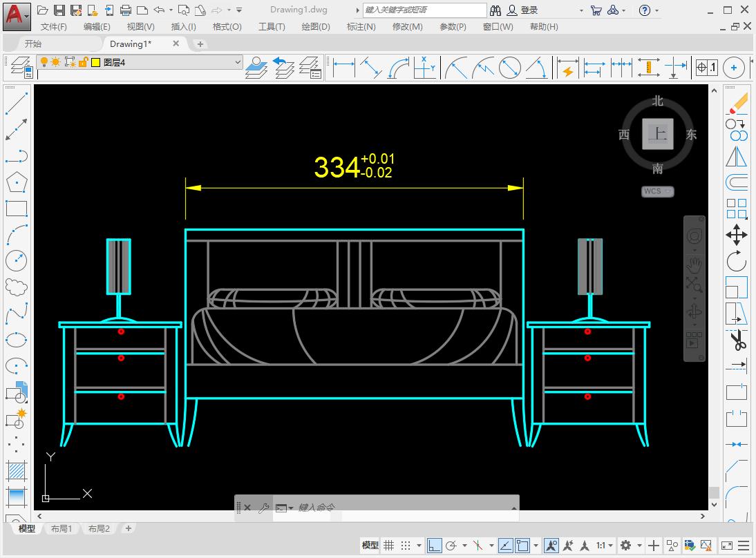The height and width of the screenshot is (558, 756).
Task: Click the Aligned dimension tool
Action: coord(371,68)
